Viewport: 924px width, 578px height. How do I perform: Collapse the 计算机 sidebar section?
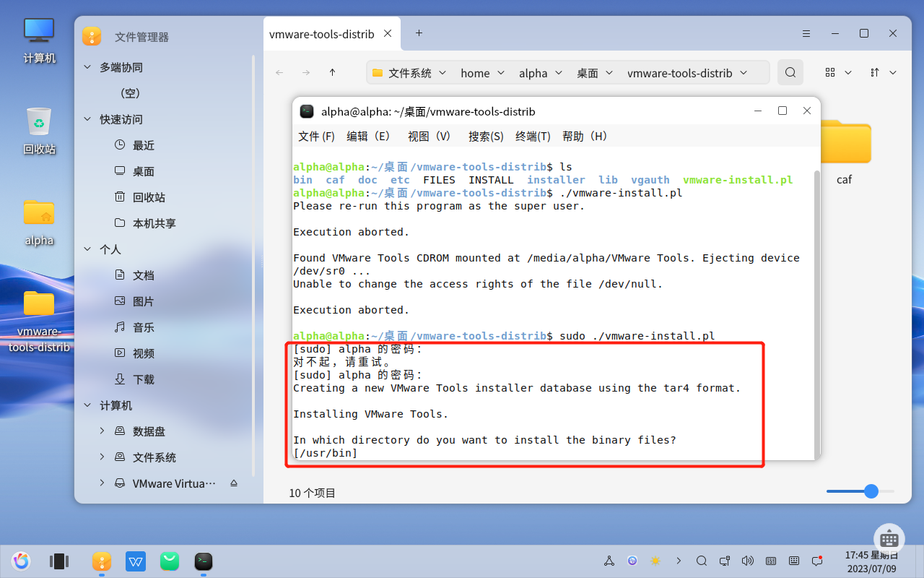pyautogui.click(x=87, y=405)
